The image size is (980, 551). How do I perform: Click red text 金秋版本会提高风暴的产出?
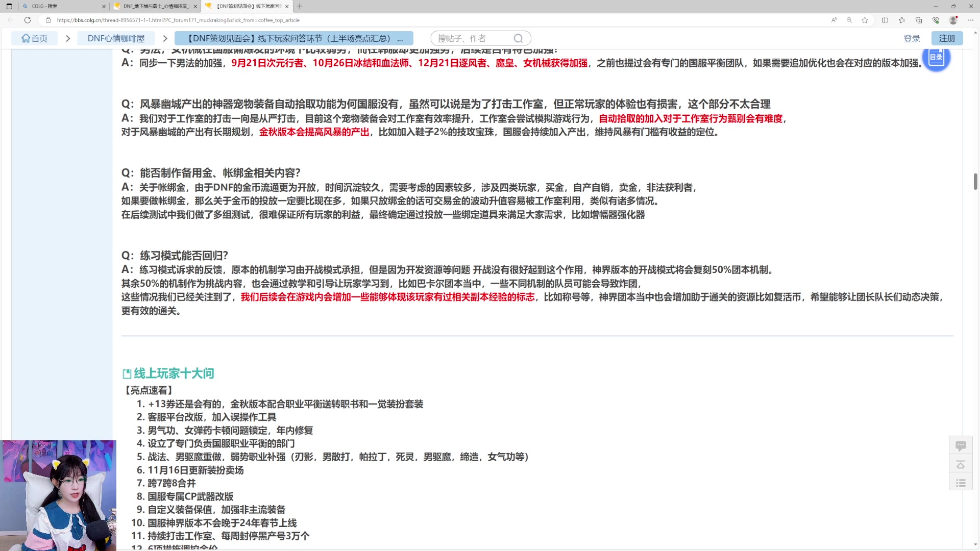314,132
